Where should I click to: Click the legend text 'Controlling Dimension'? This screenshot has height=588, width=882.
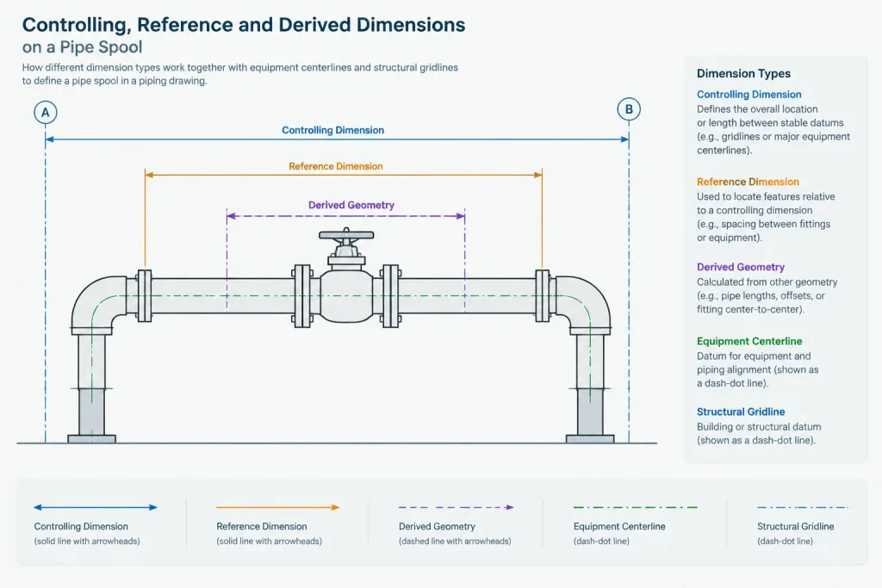(x=81, y=526)
